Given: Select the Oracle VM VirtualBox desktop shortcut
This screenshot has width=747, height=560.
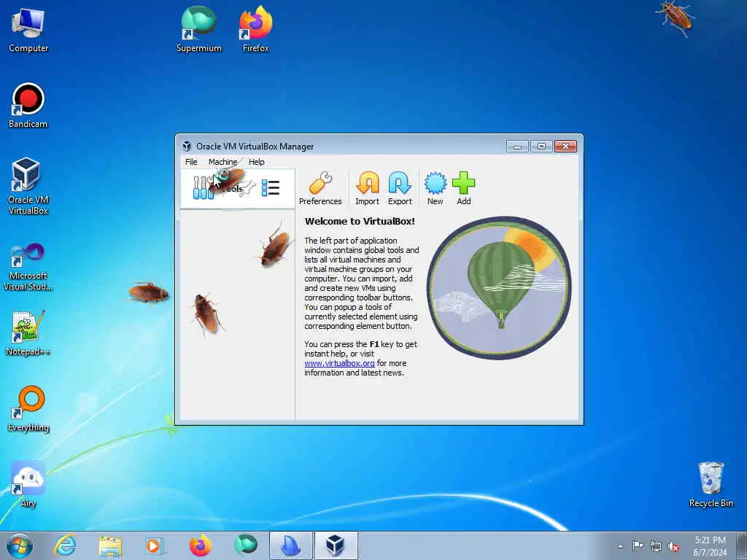Looking at the screenshot, I should pos(28,186).
